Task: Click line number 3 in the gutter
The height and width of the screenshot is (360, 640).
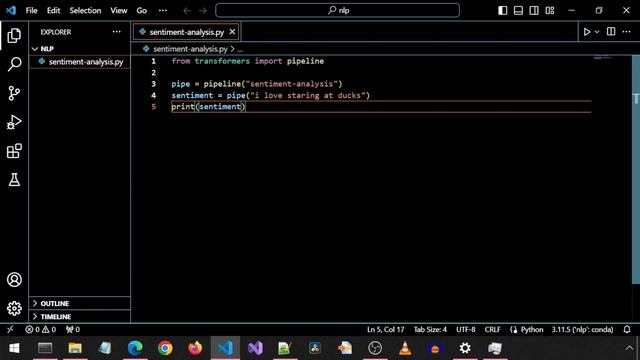Action: pos(153,84)
